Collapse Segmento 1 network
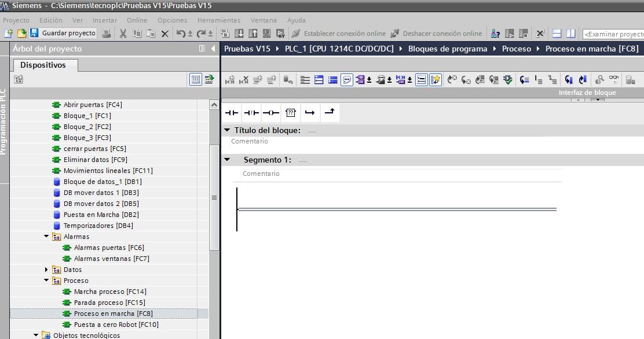 (228, 160)
